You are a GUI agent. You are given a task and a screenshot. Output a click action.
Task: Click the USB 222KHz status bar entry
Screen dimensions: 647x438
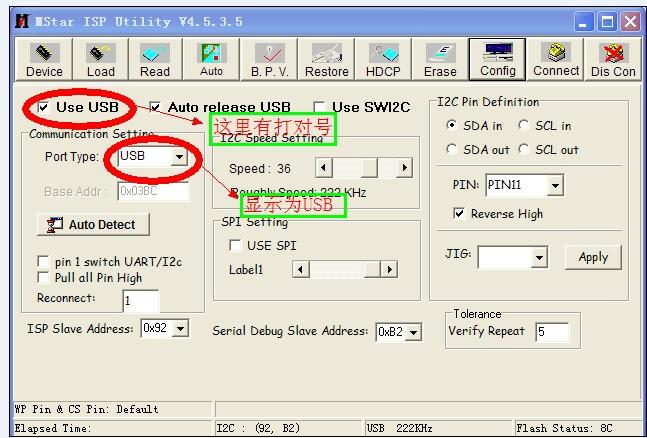point(399,428)
